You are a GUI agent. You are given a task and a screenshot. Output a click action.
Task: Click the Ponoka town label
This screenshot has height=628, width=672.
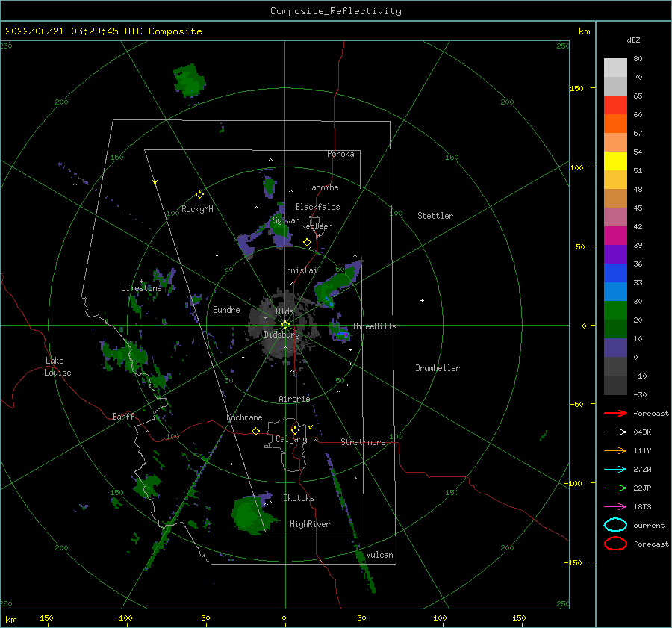click(340, 154)
